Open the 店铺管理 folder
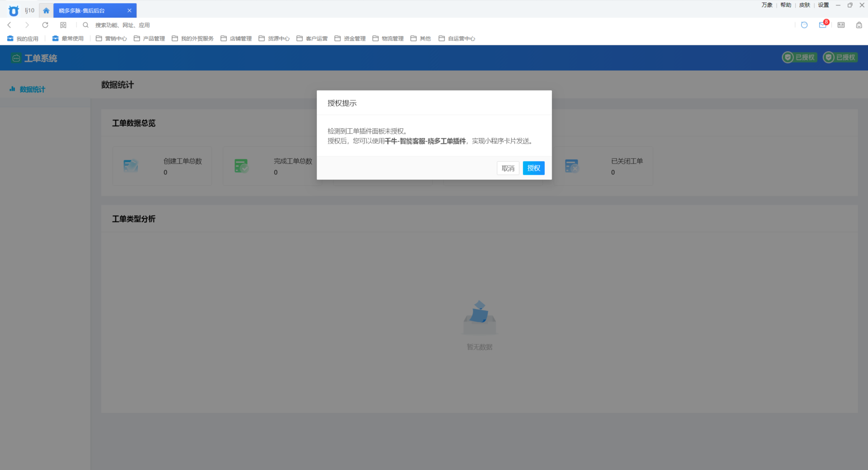The image size is (868, 470). [x=236, y=38]
